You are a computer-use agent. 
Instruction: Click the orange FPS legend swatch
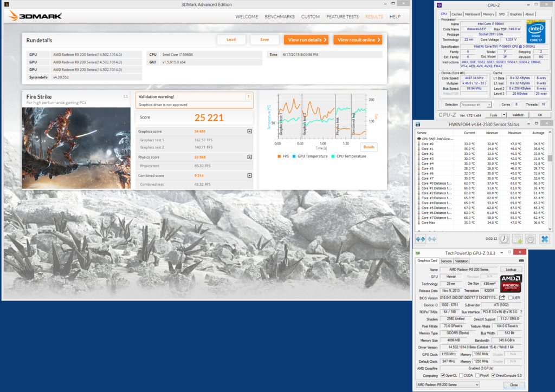(x=279, y=156)
